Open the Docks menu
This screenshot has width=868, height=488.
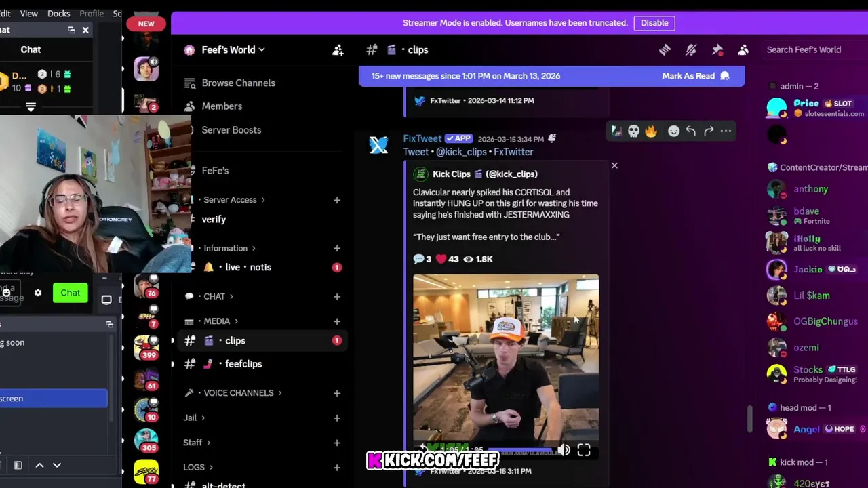point(58,14)
